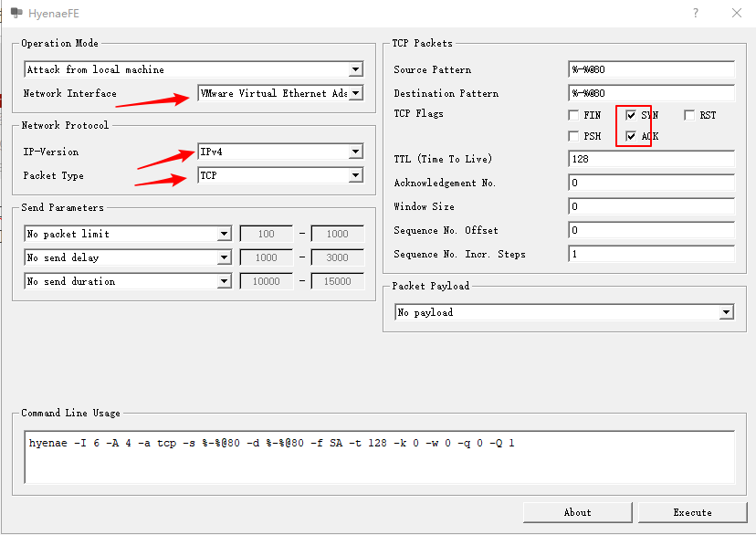The image size is (756, 535).
Task: Click the "IP-Version" label
Action: tap(50, 152)
